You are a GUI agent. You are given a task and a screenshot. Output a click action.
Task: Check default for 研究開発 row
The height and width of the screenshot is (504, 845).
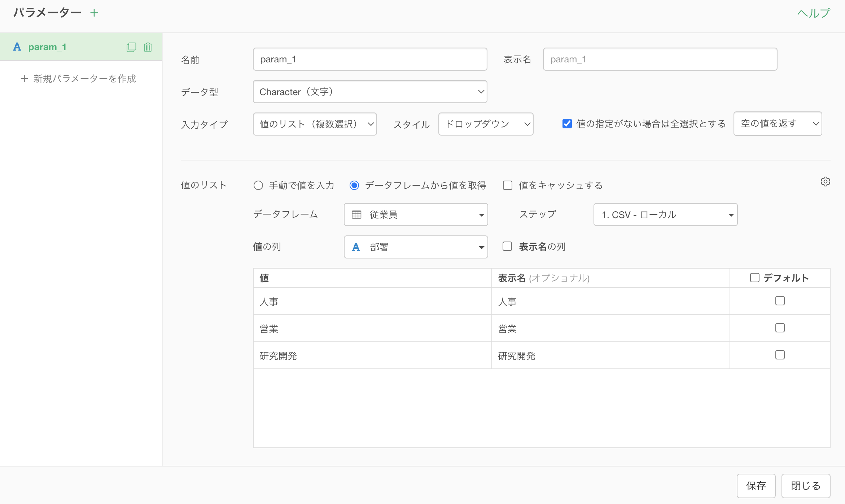(780, 355)
